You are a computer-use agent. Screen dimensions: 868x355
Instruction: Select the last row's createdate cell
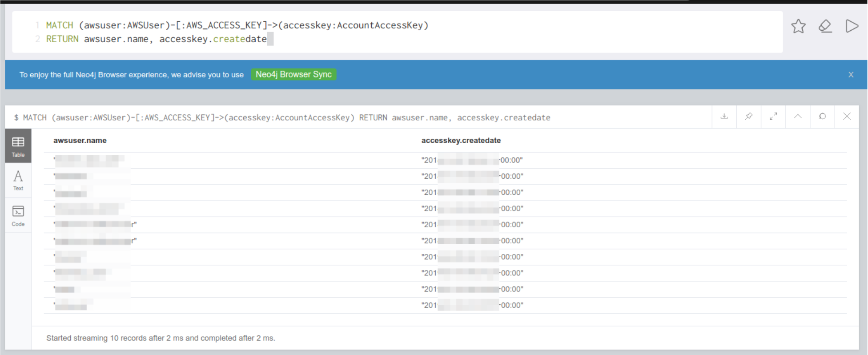tap(472, 305)
